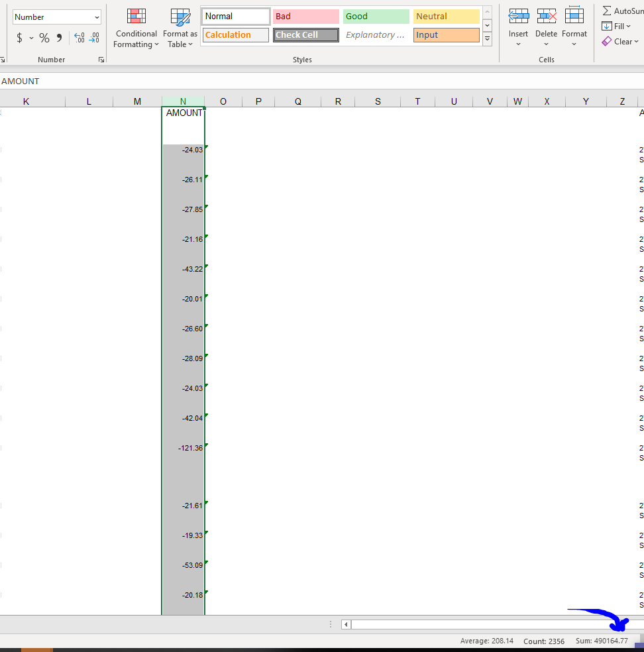Viewport: 644px width, 652px height.
Task: Increase decimal places shown
Action: coord(78,38)
